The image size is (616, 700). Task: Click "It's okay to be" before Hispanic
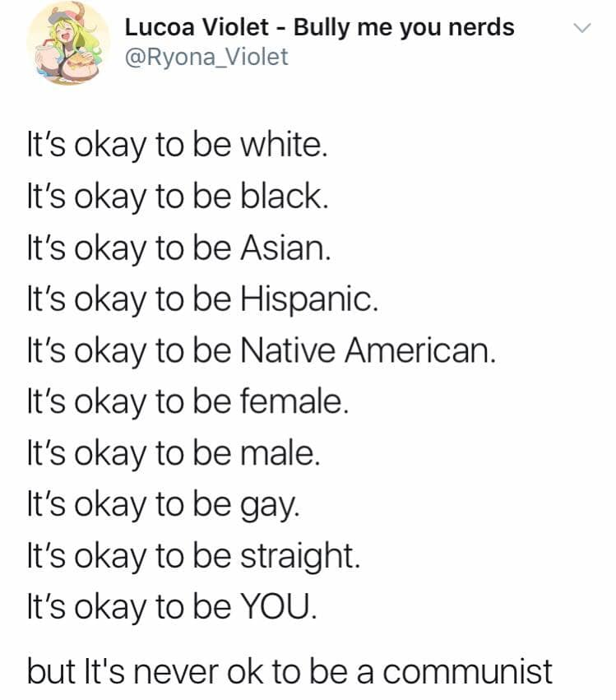point(129,300)
